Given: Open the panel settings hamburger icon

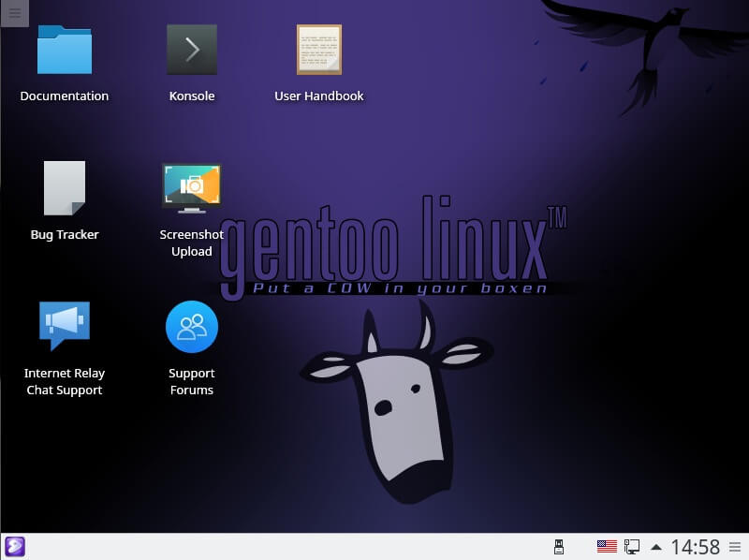Looking at the screenshot, I should click(735, 547).
